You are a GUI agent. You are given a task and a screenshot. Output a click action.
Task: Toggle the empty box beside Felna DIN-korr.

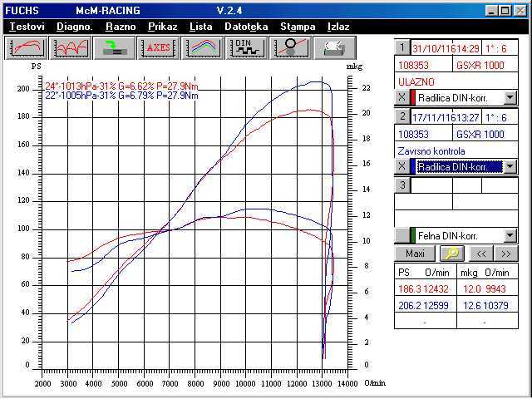click(x=401, y=236)
